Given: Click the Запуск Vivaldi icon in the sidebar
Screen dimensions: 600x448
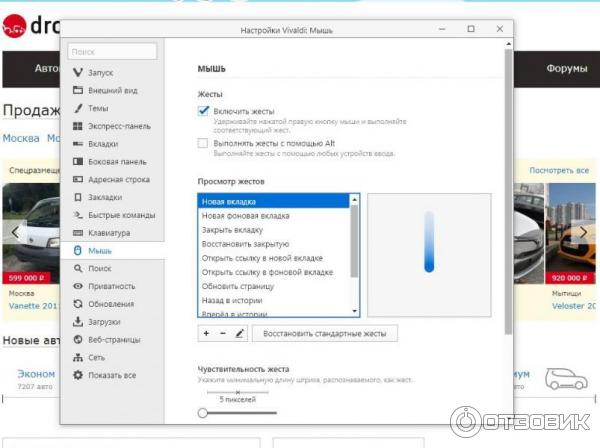Looking at the screenshot, I should pos(78,72).
